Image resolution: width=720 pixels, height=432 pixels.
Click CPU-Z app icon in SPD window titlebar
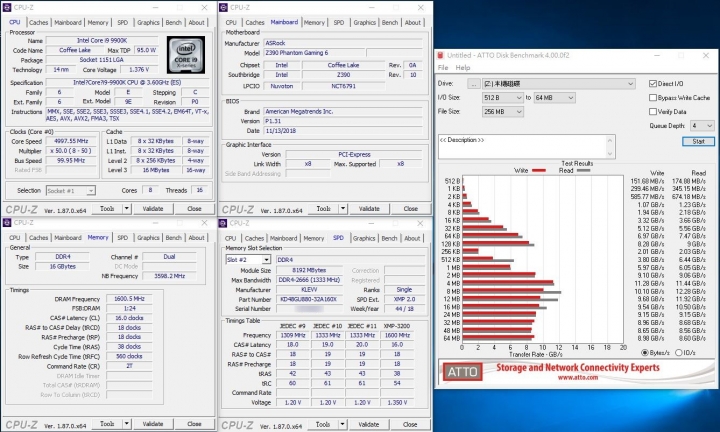[223, 223]
